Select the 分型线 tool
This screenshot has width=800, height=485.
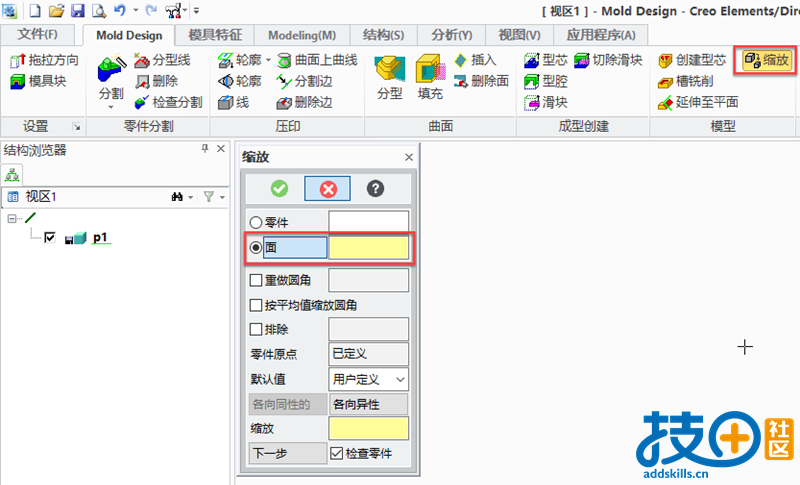click(x=162, y=60)
